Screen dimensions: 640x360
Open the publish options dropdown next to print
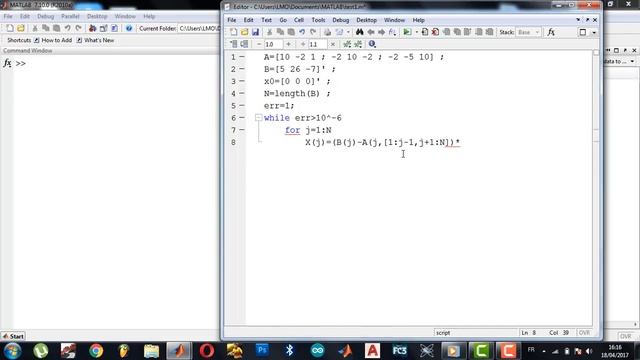click(x=348, y=32)
